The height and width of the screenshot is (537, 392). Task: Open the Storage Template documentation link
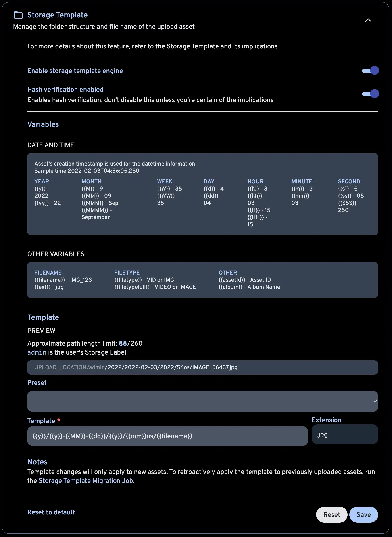tap(192, 46)
